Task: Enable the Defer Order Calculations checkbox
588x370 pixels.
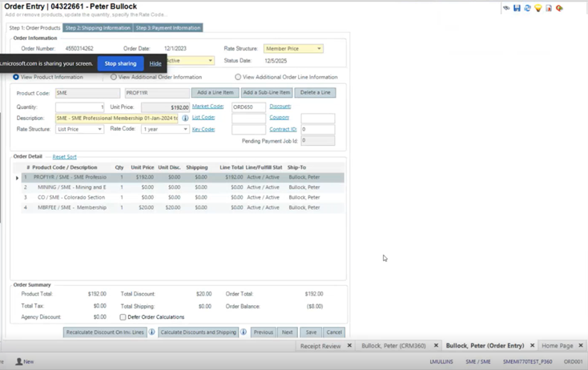Action: 123,317
